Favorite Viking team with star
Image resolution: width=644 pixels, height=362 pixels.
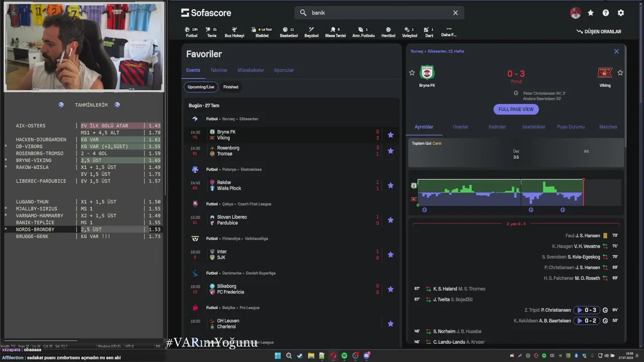620,73
